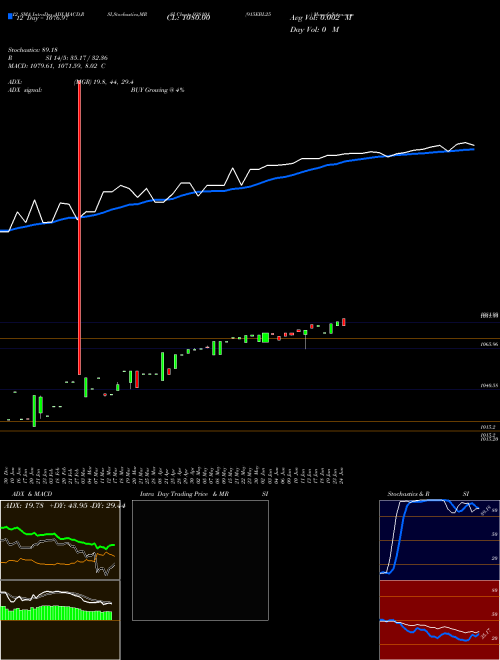500x660 pixels.
Task: Click the Stochastics dark blue chart panel
Action: [439, 540]
